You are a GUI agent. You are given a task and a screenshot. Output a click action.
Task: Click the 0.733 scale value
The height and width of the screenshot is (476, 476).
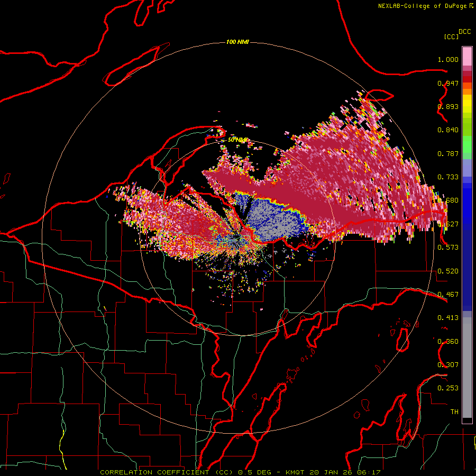pos(448,177)
